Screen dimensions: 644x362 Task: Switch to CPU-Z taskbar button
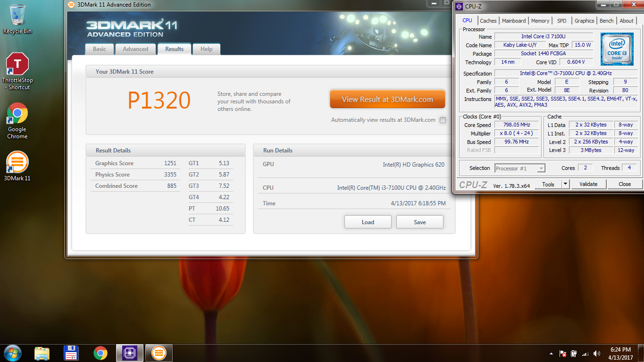pyautogui.click(x=129, y=353)
